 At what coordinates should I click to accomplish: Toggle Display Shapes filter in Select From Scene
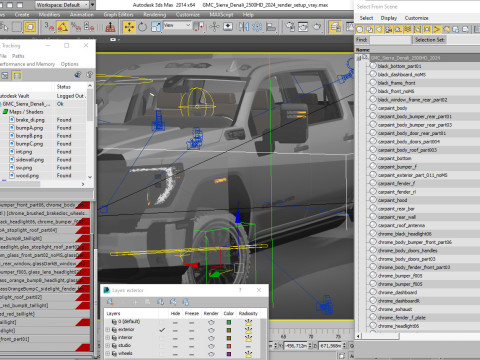(x=369, y=30)
